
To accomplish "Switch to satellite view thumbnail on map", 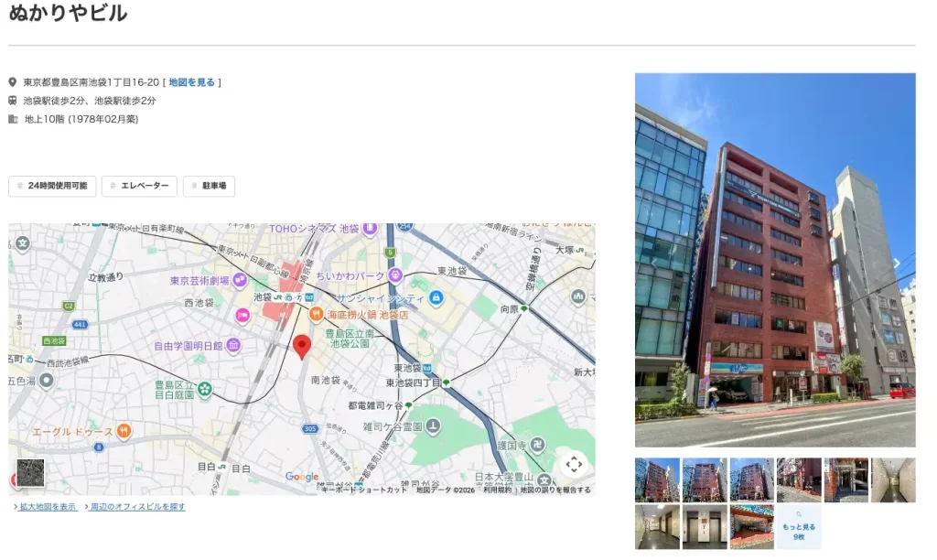I will click(30, 473).
